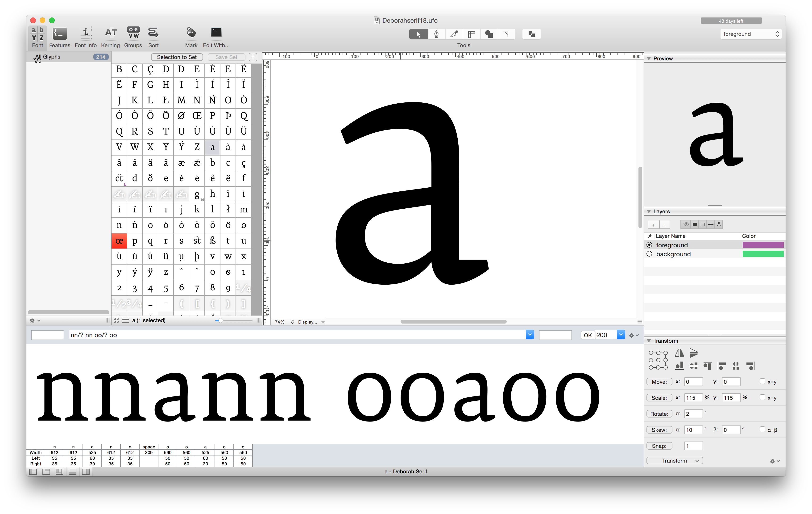Switch font collection to grid view
The width and height of the screenshot is (812, 514).
click(x=116, y=320)
